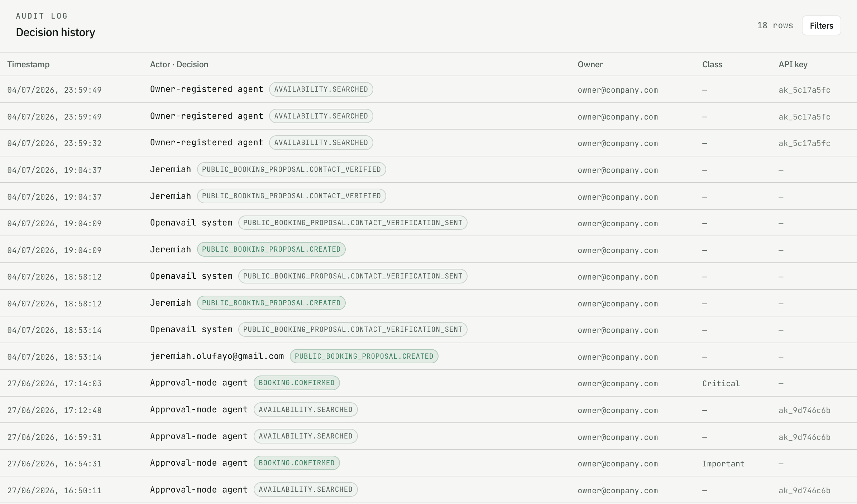
Task: Click BOOKING.CONFIRMED badge in the 16:54:31 row
Action: [297, 463]
